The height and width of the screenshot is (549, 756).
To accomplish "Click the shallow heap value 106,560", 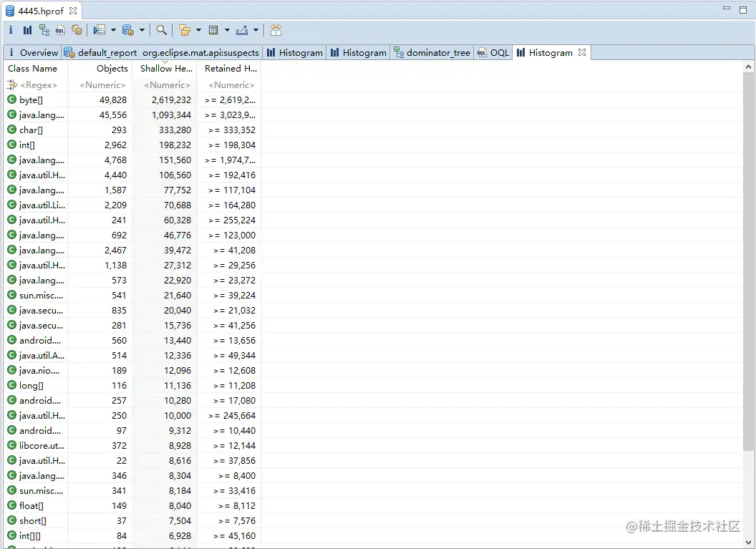I will tap(175, 175).
